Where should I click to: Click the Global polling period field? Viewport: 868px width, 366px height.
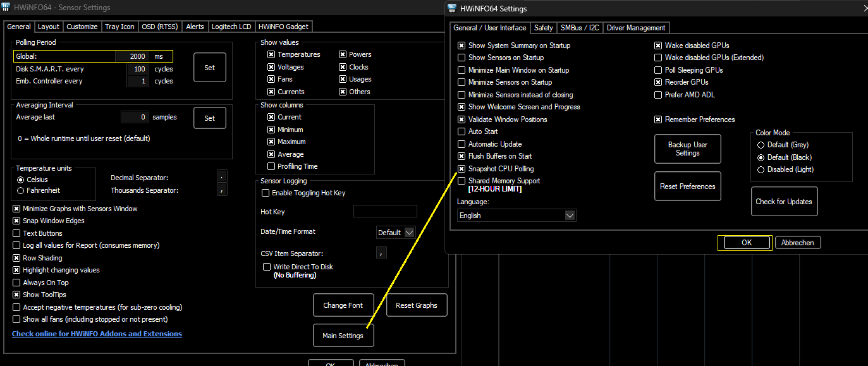[x=132, y=56]
